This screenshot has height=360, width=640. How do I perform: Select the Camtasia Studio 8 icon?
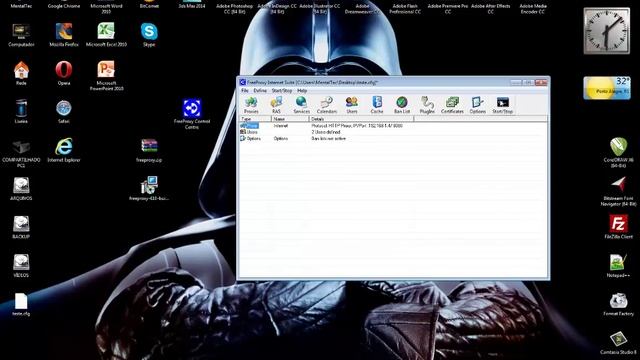click(x=618, y=342)
